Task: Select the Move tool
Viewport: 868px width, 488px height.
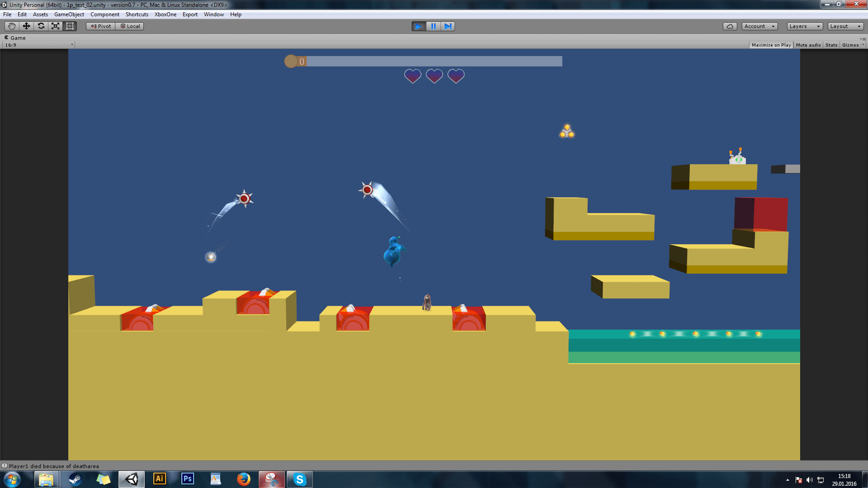Action: (x=26, y=26)
